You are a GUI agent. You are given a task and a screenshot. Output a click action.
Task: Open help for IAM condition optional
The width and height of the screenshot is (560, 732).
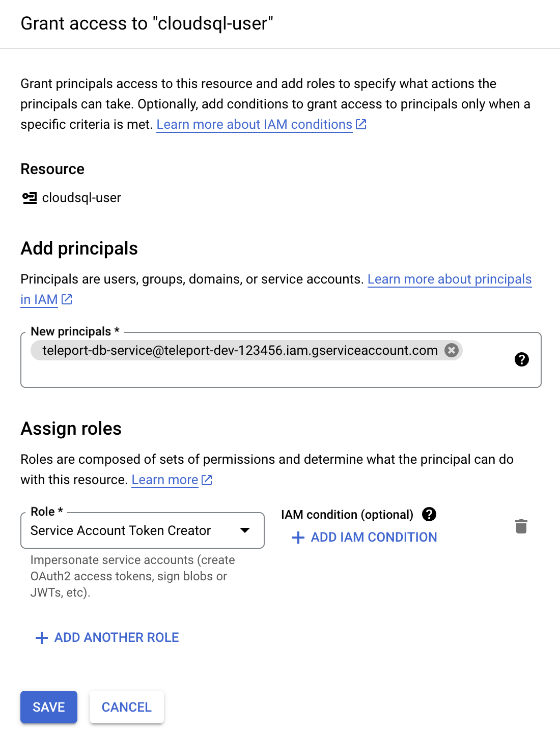pyautogui.click(x=430, y=515)
